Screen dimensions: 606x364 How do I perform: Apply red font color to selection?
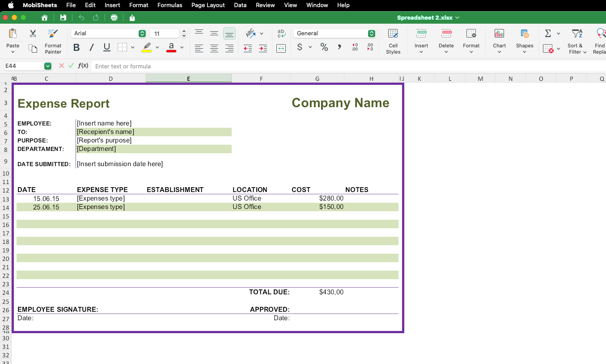[171, 47]
